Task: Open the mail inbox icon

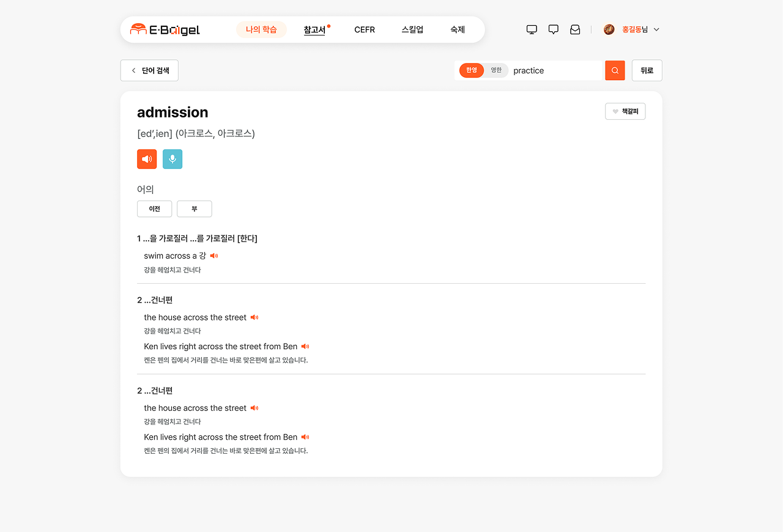Action: point(575,29)
